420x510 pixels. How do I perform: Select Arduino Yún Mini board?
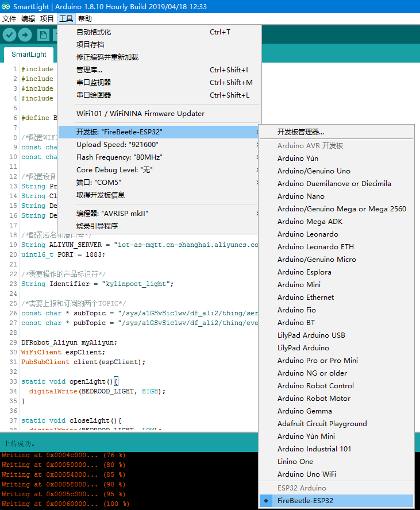click(337, 436)
